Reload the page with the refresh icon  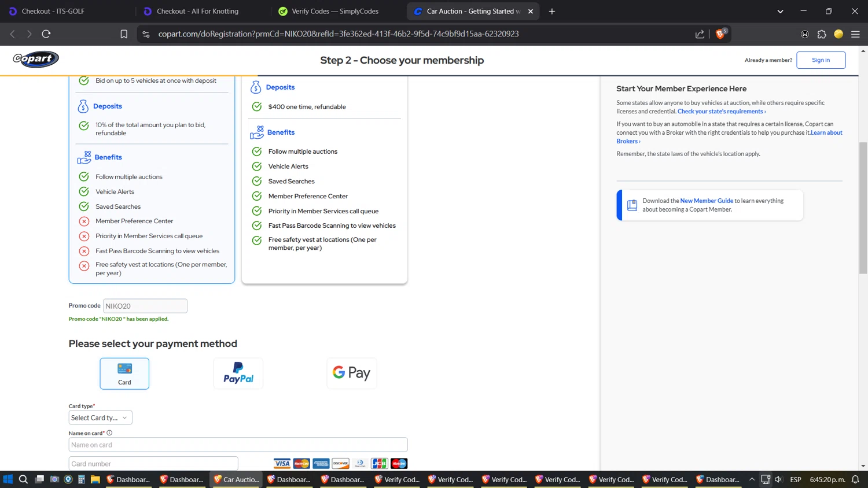coord(46,34)
